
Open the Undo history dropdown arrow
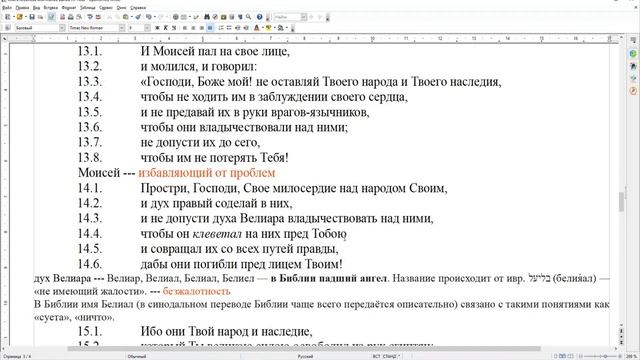click(155, 17)
